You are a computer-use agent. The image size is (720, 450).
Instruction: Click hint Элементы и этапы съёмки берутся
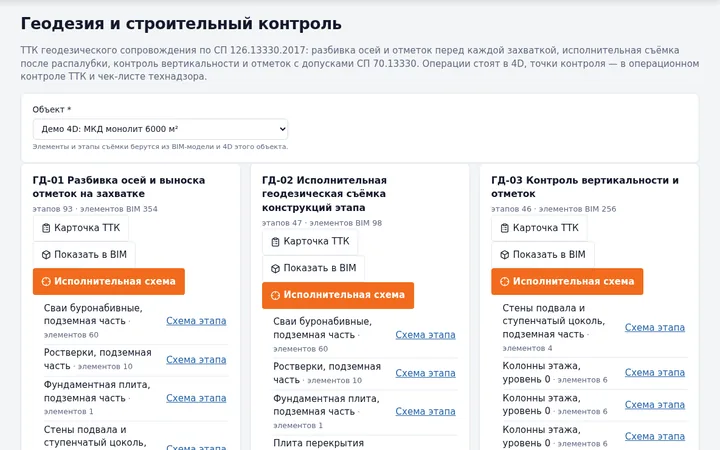pyautogui.click(x=160, y=147)
